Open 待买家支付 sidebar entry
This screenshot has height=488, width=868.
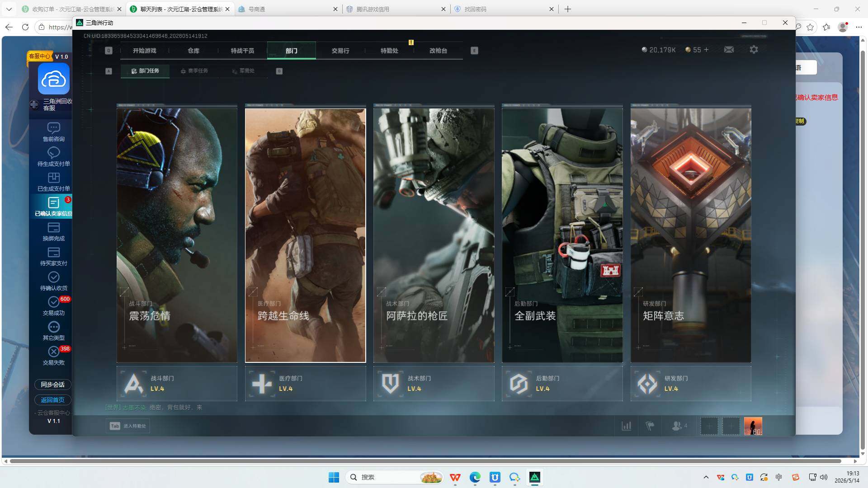[x=53, y=256]
